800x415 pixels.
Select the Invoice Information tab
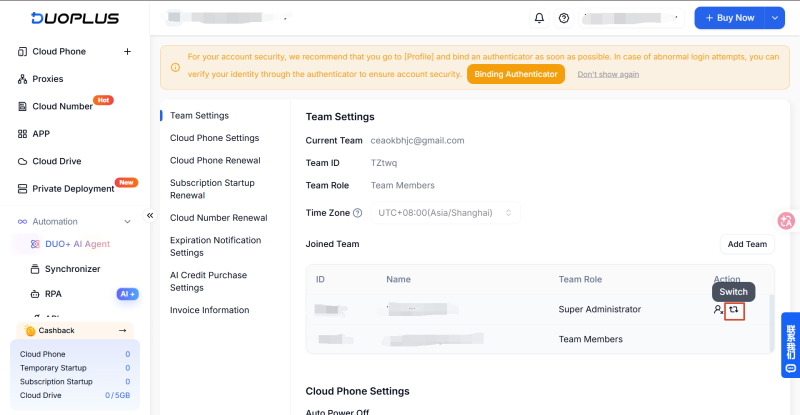(x=209, y=310)
